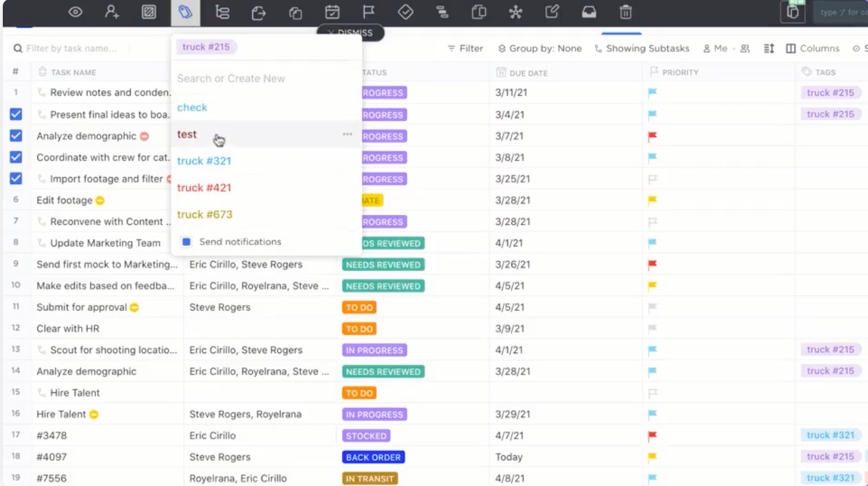Choose the truck #673 tag option
Screen dimensions: 868x486
[x=204, y=214]
